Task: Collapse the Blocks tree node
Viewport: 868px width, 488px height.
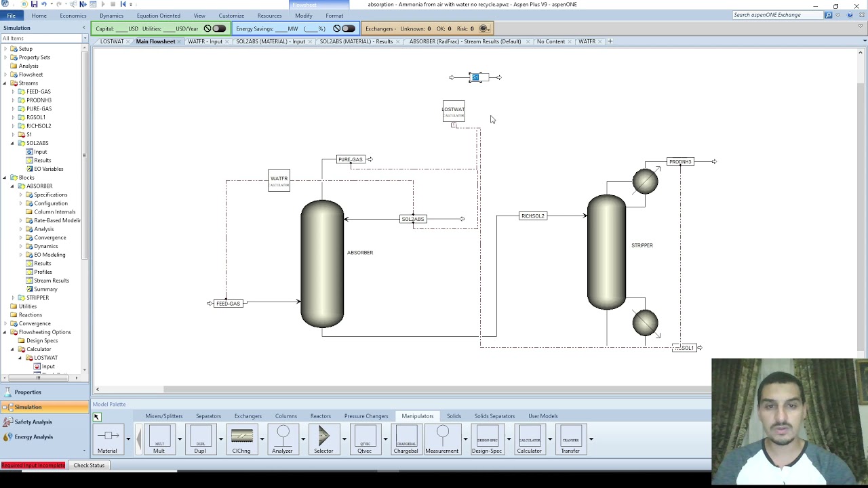Action: [x=5, y=178]
